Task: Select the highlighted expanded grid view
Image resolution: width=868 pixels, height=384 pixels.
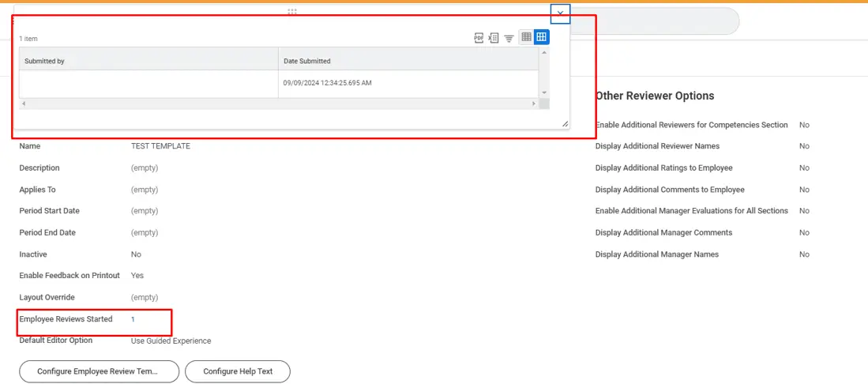Action: coord(541,37)
